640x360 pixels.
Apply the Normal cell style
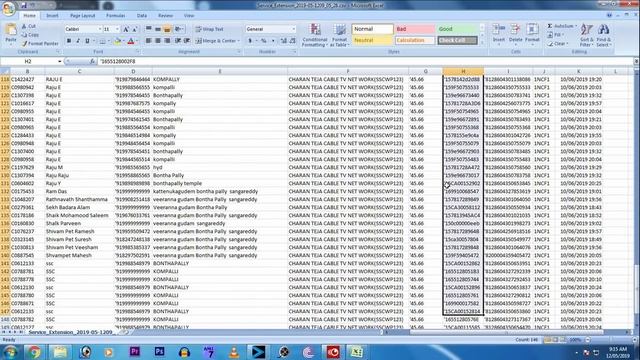click(372, 29)
